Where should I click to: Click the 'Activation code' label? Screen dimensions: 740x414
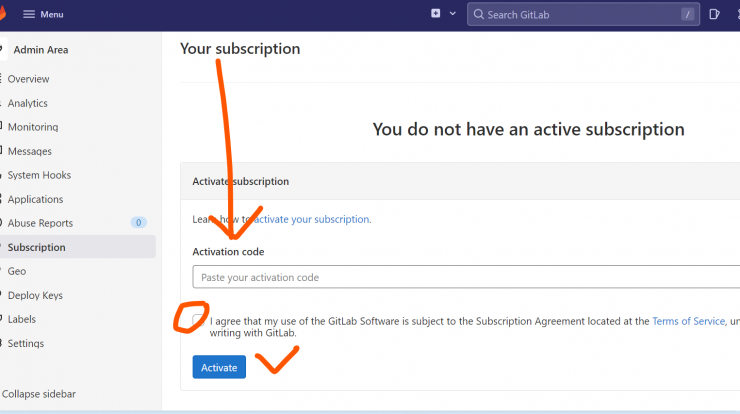click(x=228, y=252)
